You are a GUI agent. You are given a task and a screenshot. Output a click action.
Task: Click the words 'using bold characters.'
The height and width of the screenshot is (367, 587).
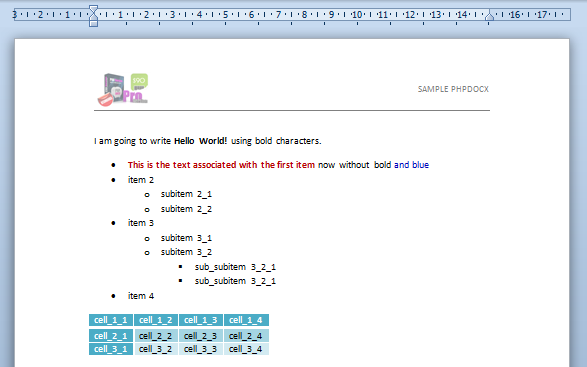click(x=276, y=141)
